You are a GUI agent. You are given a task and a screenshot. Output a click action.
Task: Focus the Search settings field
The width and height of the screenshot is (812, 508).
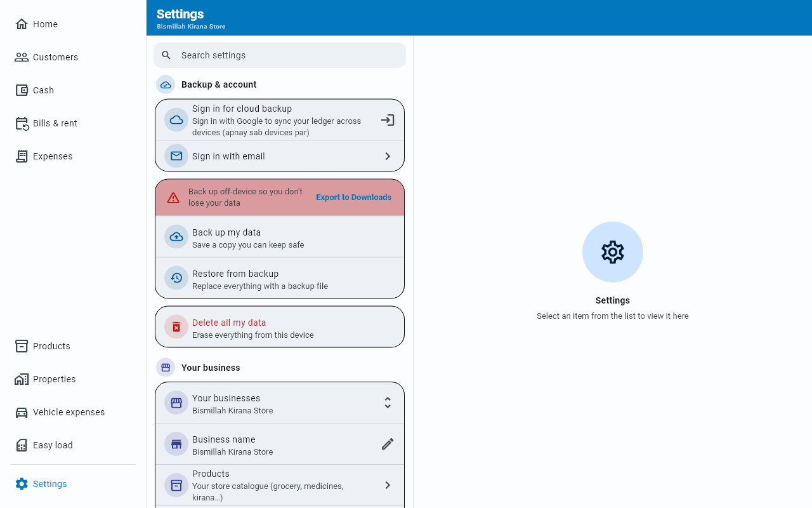point(280,55)
